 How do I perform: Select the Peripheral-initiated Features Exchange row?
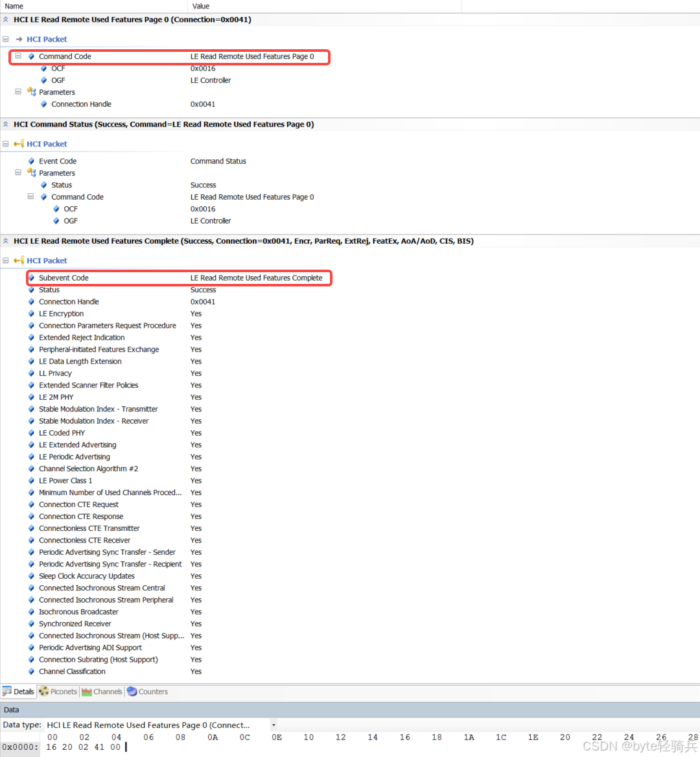[115, 349]
